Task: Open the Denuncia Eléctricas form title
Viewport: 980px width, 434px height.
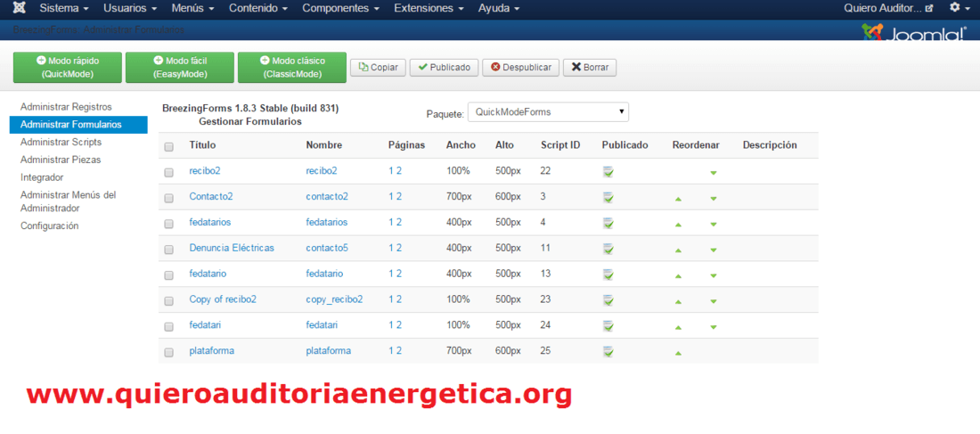Action: 232,248
